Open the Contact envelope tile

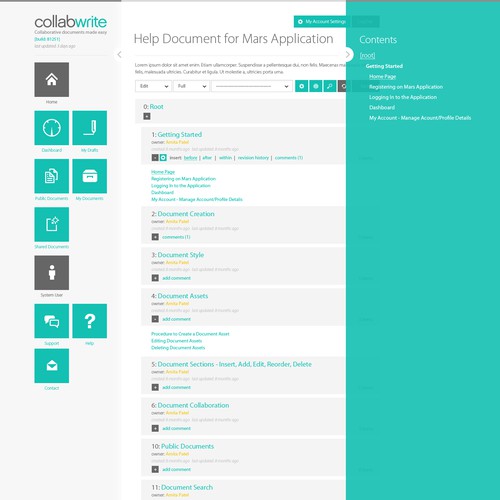pyautogui.click(x=52, y=366)
